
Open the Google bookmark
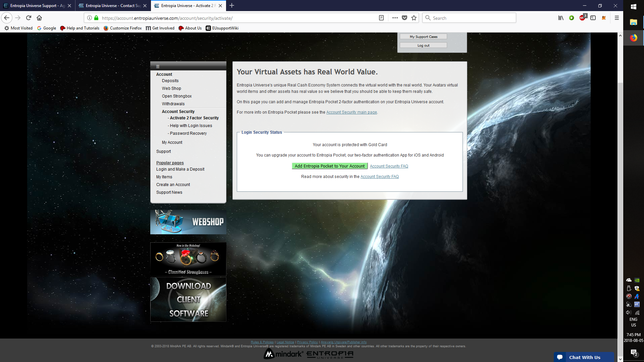pyautogui.click(x=47, y=28)
